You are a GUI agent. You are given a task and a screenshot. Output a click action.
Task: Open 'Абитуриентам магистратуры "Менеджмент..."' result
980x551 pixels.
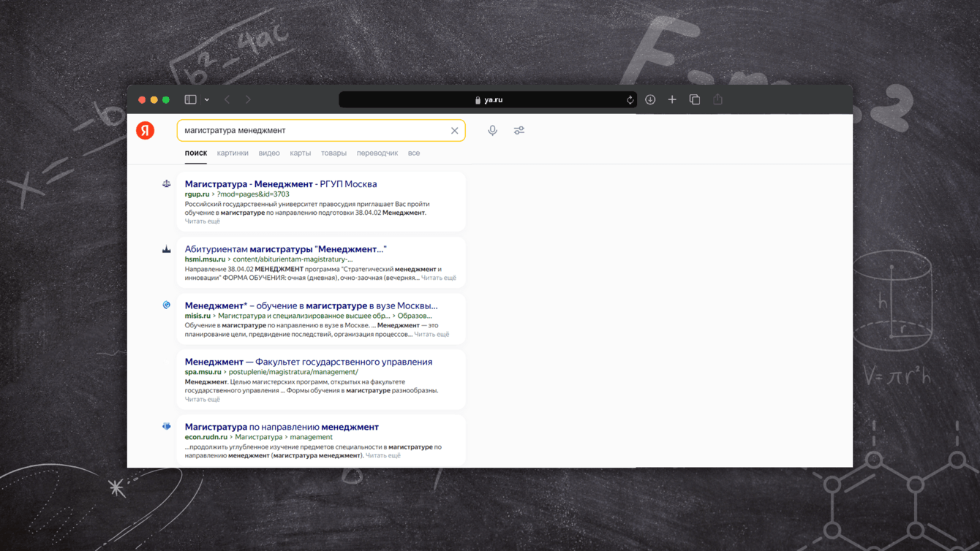click(285, 249)
